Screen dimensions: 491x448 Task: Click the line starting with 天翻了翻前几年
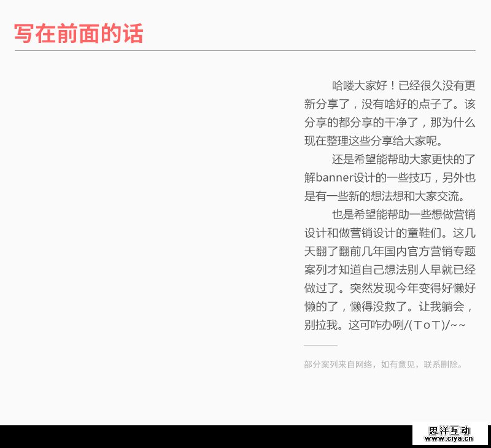point(389,252)
